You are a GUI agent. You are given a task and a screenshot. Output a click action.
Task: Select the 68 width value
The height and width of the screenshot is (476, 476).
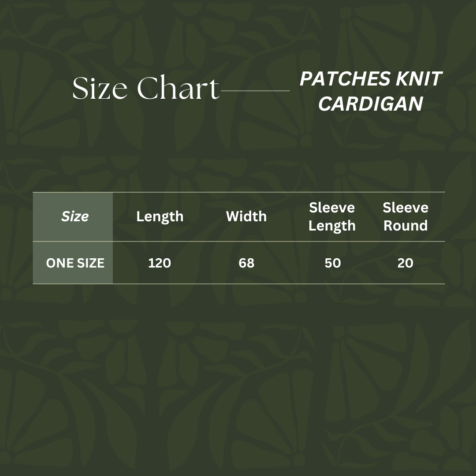[246, 263]
